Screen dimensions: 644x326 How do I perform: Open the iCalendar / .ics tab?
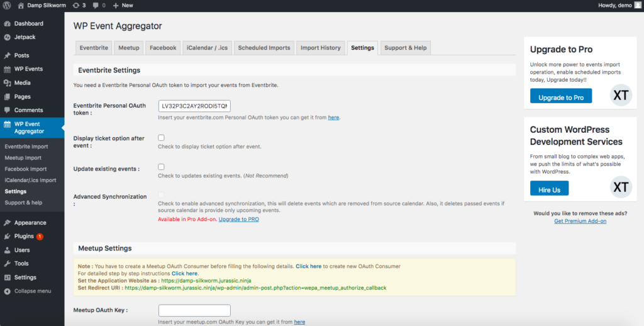tap(207, 48)
